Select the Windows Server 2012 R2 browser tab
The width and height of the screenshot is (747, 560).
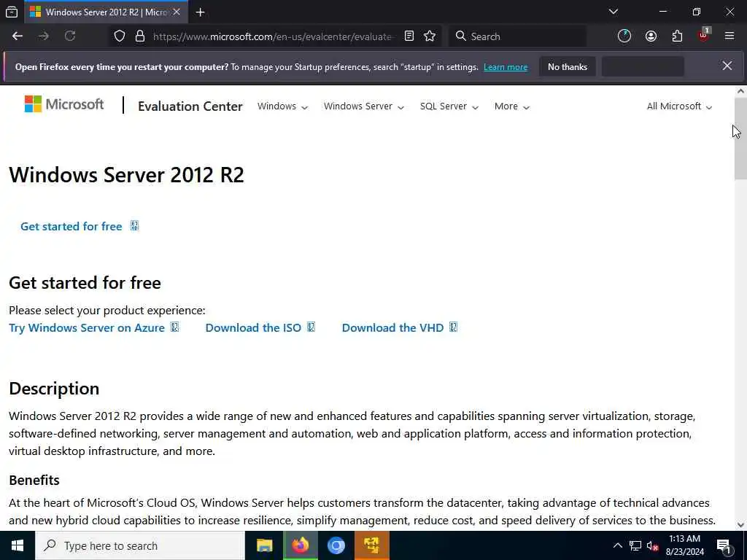coord(106,12)
